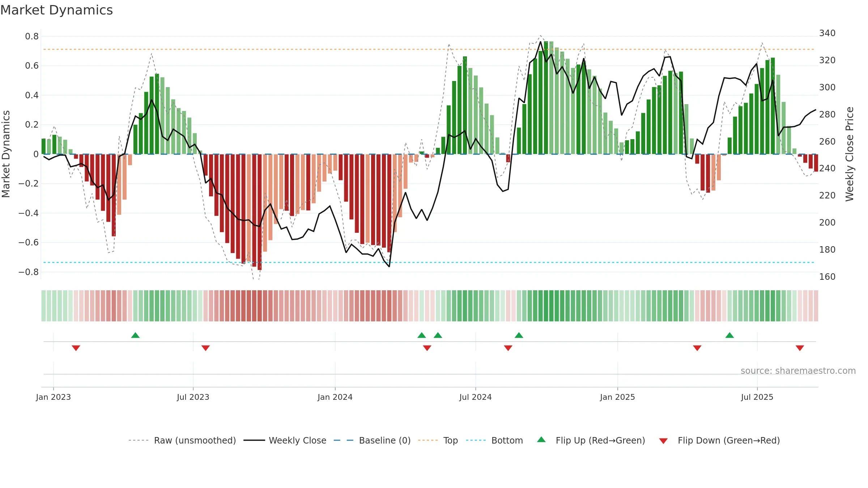
Task: Click the −0.4 left axis tick label
Action: 29,213
